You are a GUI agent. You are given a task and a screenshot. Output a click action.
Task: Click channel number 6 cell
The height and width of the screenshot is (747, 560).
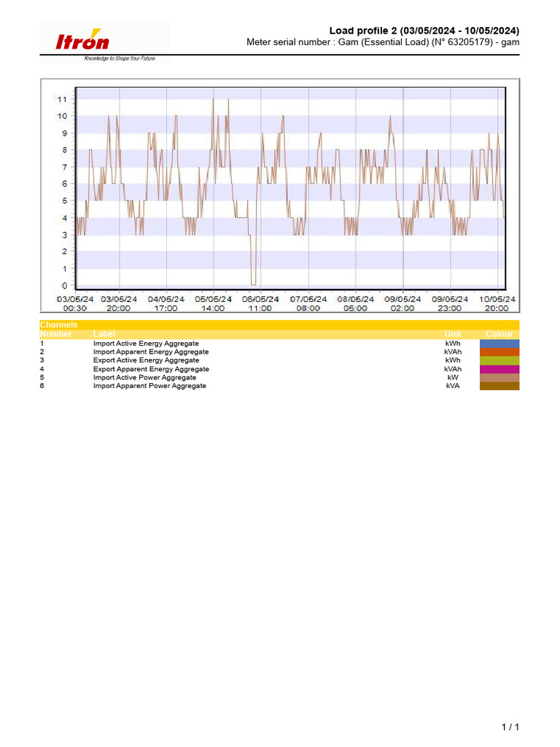click(x=42, y=386)
